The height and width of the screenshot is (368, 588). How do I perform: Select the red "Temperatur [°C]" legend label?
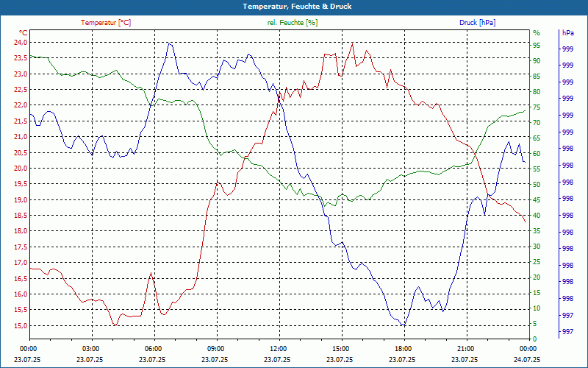pyautogui.click(x=106, y=23)
